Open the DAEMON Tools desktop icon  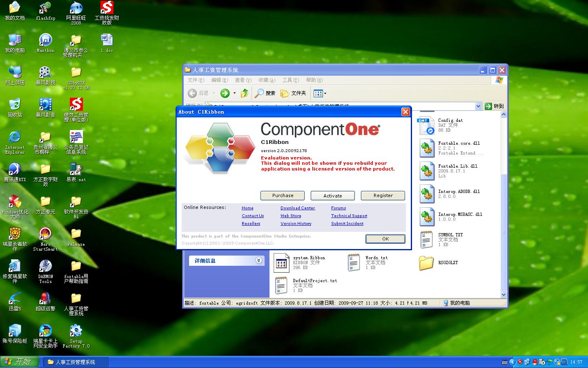coord(45,271)
